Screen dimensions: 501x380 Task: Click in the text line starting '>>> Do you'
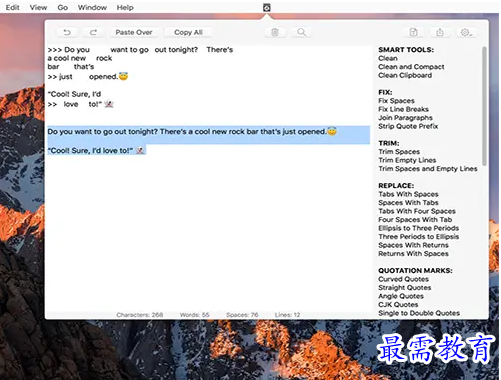coord(140,50)
